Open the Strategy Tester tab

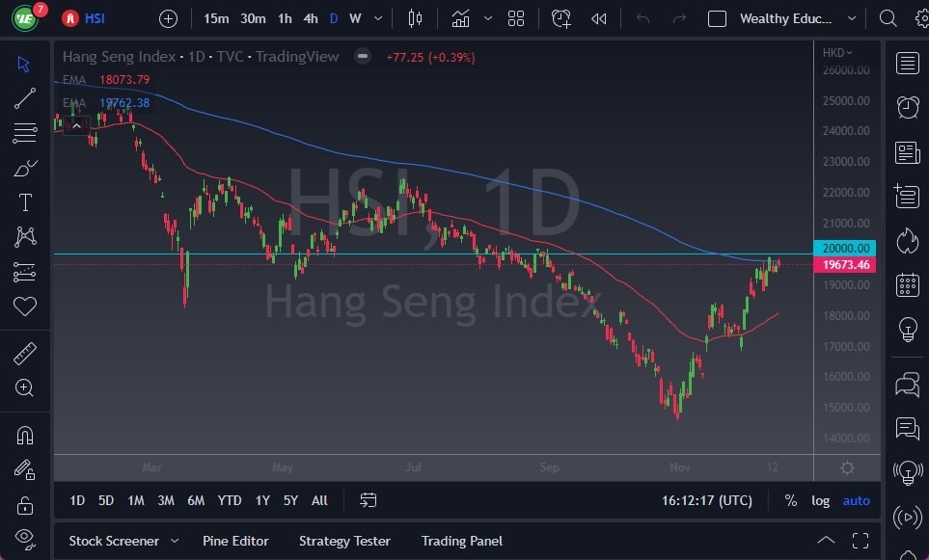(344, 541)
